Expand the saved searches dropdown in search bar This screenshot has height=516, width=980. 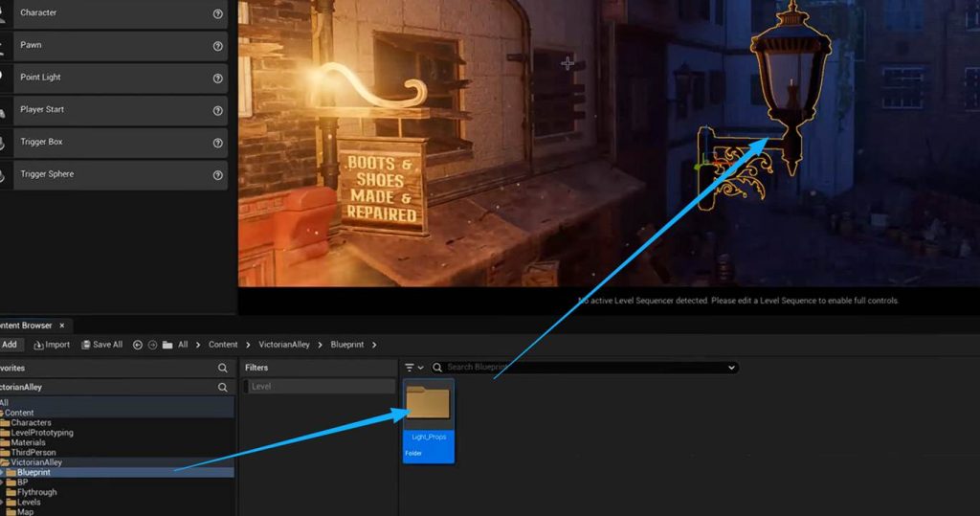click(732, 368)
